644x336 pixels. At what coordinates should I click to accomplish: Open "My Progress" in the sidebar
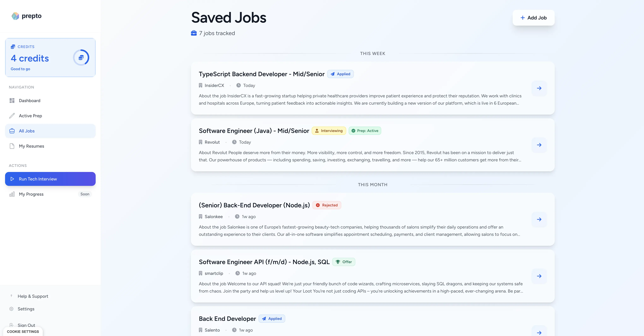[31, 194]
